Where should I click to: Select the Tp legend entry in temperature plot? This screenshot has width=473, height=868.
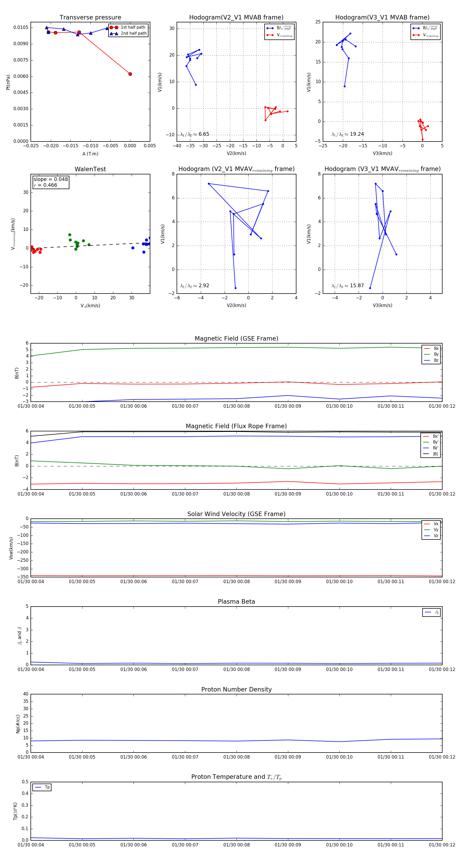(42, 787)
